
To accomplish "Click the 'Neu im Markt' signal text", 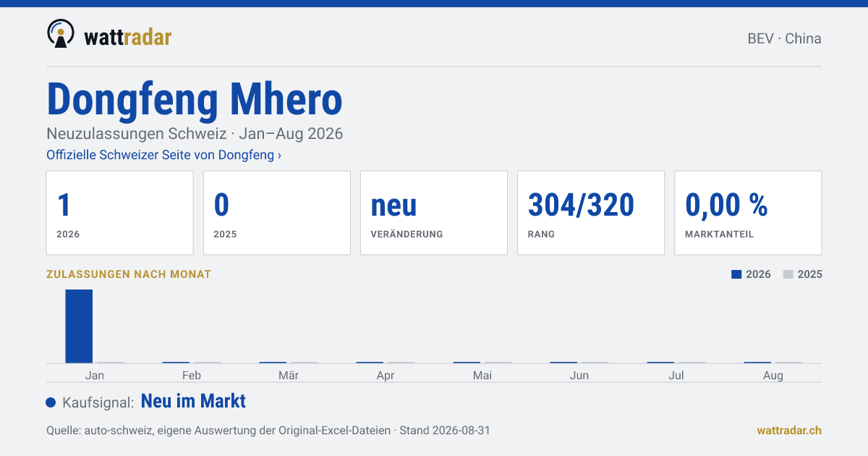I will click(193, 401).
